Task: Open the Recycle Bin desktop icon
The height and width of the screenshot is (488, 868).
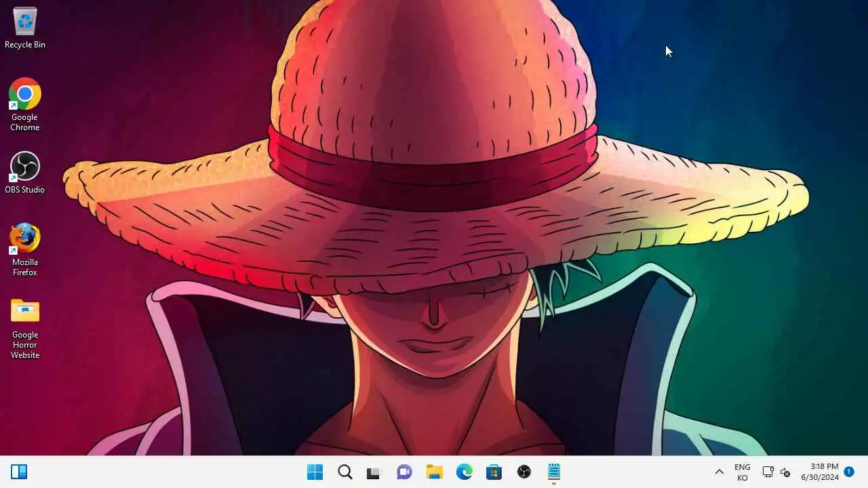Action: point(25,28)
